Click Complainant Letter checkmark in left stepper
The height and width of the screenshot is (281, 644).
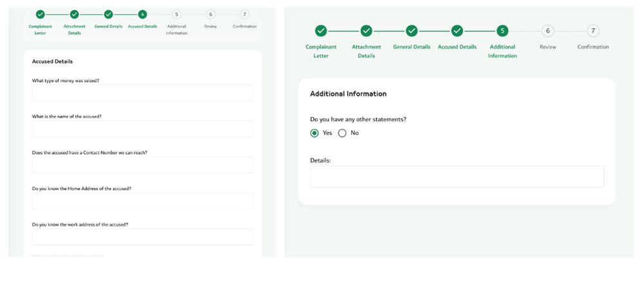click(x=40, y=14)
